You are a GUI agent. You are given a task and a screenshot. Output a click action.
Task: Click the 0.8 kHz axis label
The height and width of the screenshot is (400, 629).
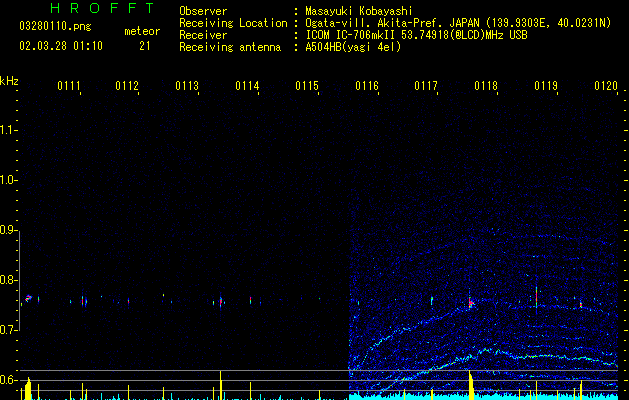point(8,280)
